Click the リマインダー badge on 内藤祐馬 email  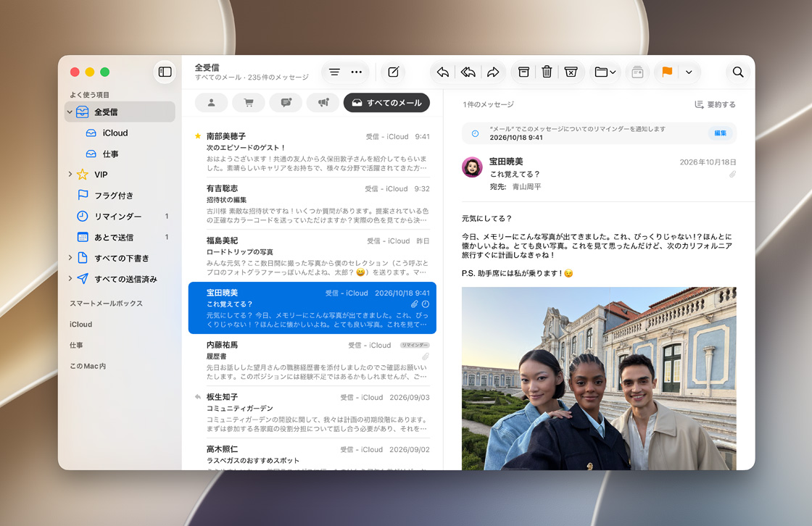tap(415, 345)
